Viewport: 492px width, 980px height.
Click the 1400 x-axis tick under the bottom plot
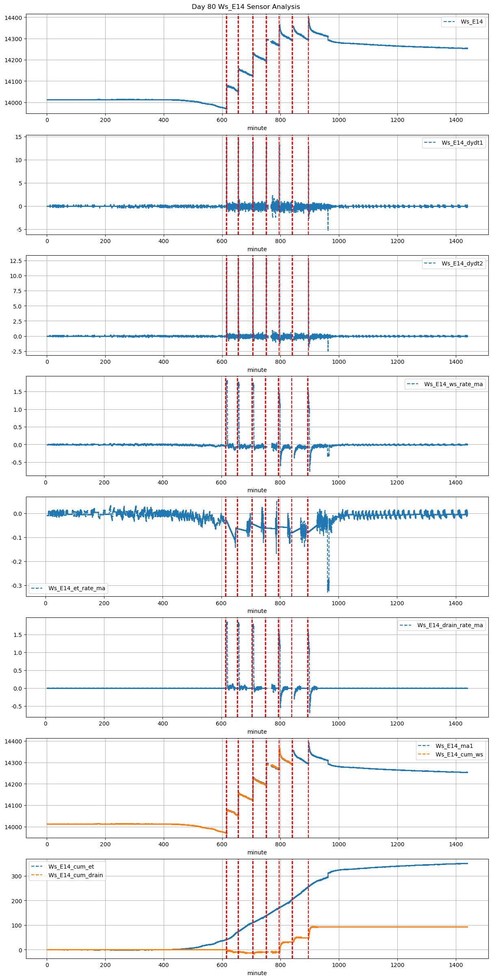click(456, 966)
